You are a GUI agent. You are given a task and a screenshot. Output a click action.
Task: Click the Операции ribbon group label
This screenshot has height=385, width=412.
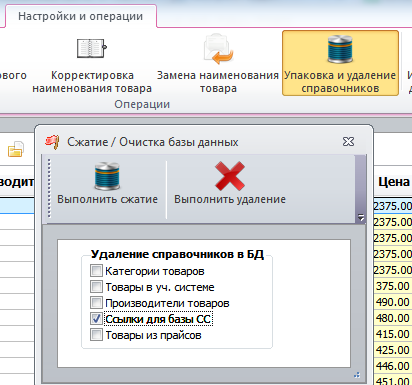[x=142, y=104]
